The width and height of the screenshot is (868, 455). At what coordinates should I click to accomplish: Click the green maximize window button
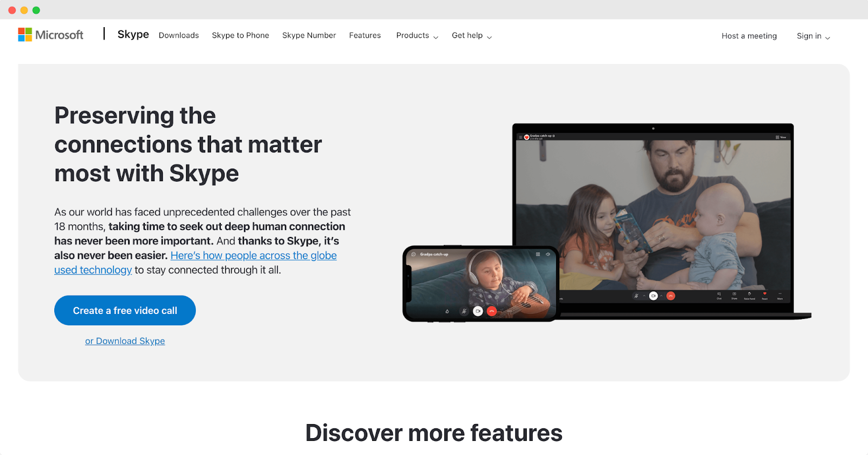coord(36,10)
